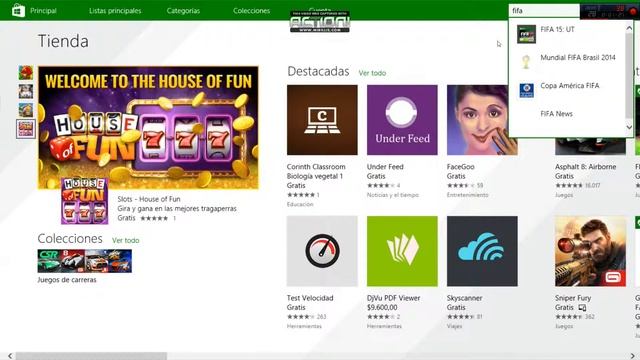Click DjVu PDF Viewer title text
The height and width of the screenshot is (360, 640).
click(393, 298)
